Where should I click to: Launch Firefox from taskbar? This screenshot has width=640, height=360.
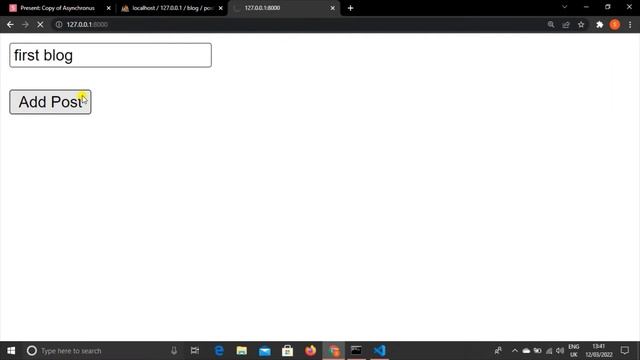(x=310, y=351)
